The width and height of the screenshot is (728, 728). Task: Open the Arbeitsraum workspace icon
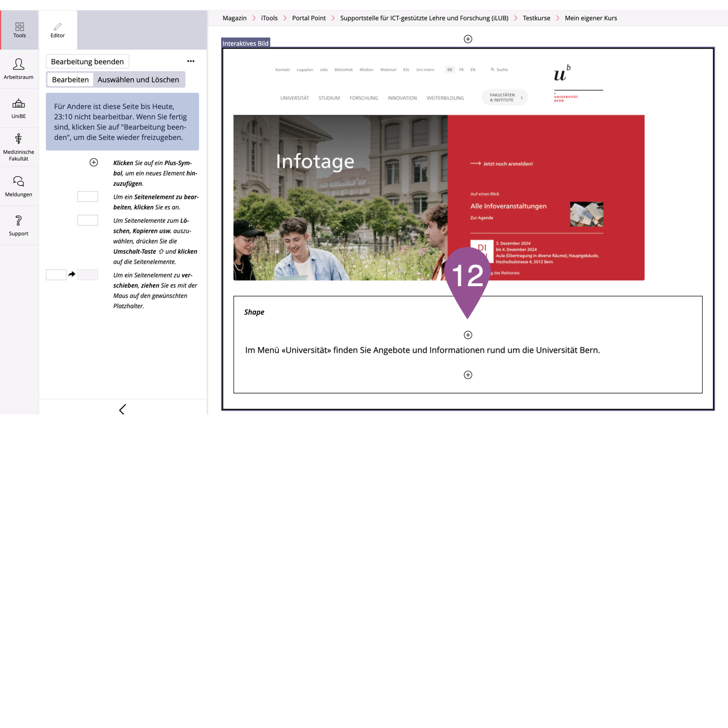pos(18,69)
